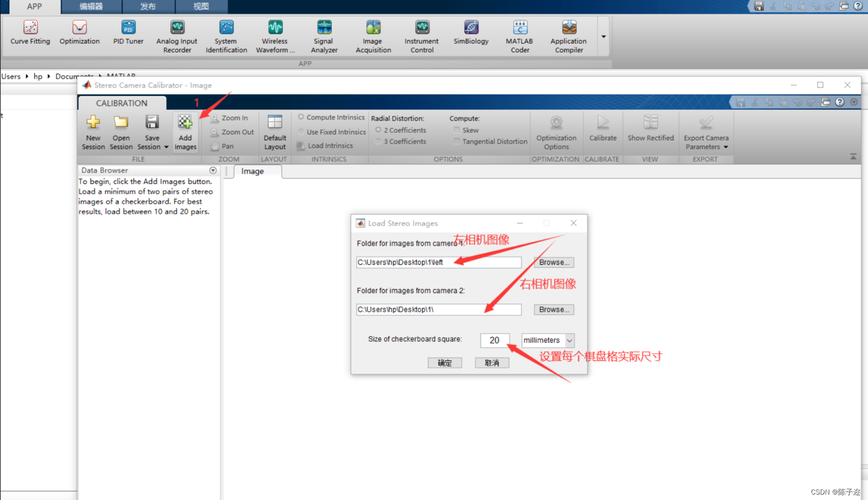Launch the Optimization app
Image resolution: width=868 pixels, height=500 pixels.
(x=79, y=33)
